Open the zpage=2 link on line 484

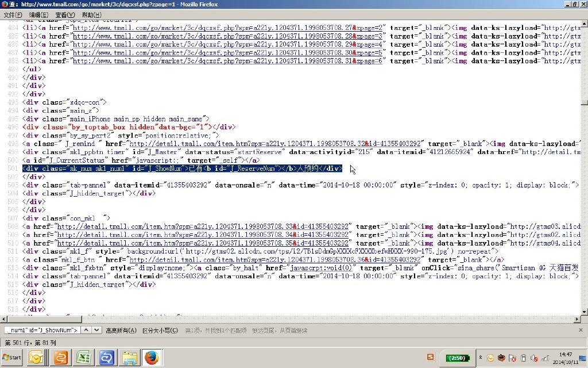(227, 28)
